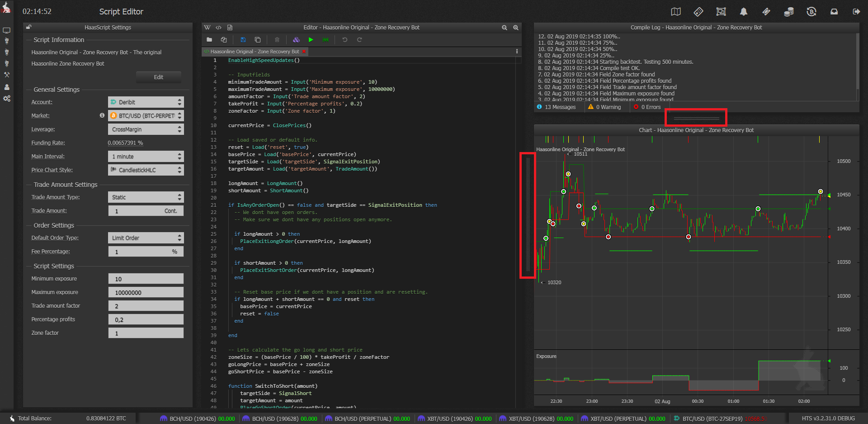Click the green rewind backtest icon
Viewport: 868px width, 424px height.
[325, 40]
